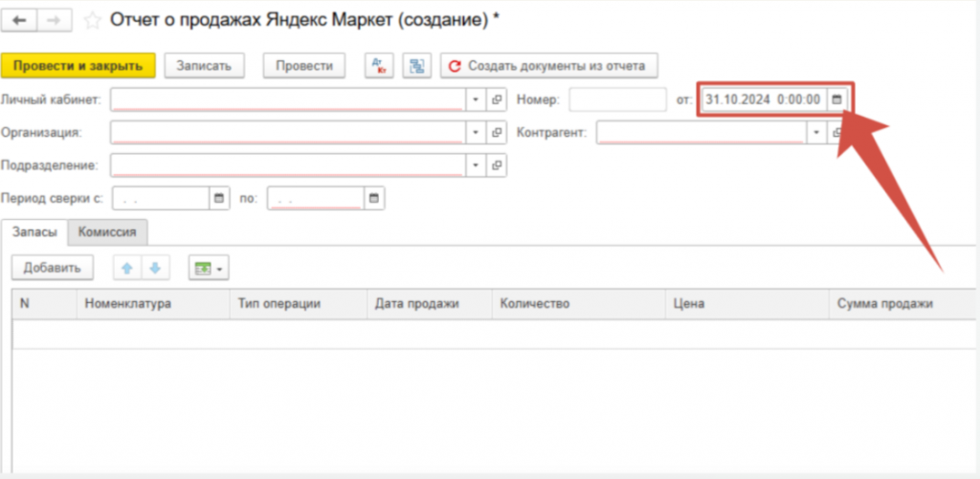Open calendar for the по end date
980x479 pixels.
[x=374, y=199]
